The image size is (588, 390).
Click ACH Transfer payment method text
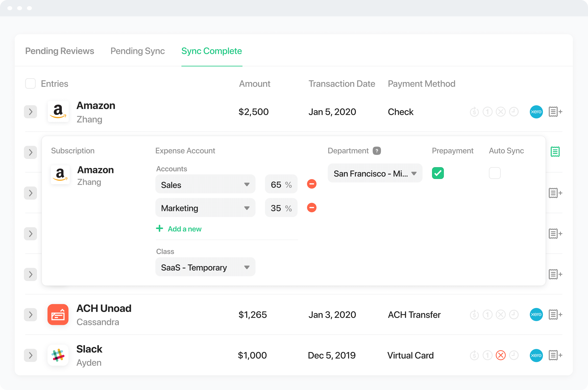click(x=414, y=315)
